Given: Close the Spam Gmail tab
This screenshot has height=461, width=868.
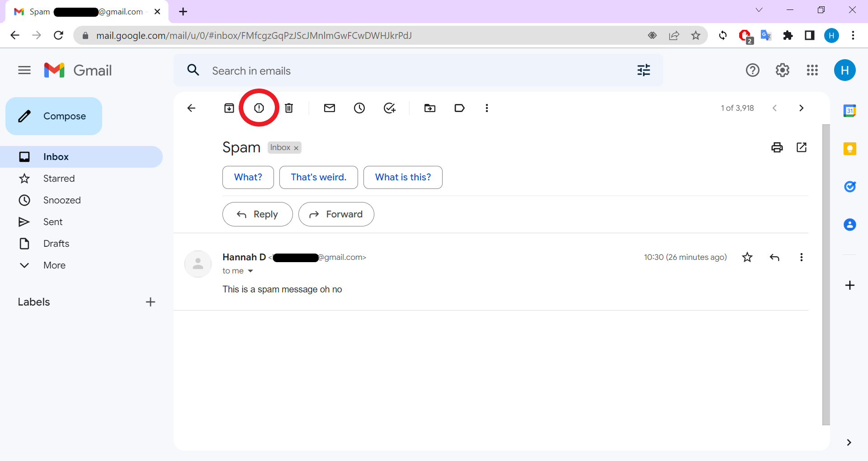Looking at the screenshot, I should tap(157, 12).
